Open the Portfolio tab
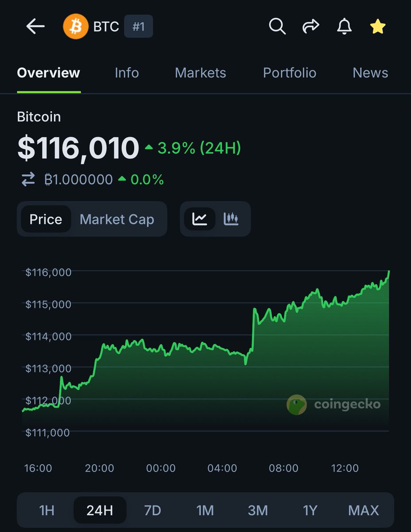This screenshot has width=411, height=532. pos(290,73)
